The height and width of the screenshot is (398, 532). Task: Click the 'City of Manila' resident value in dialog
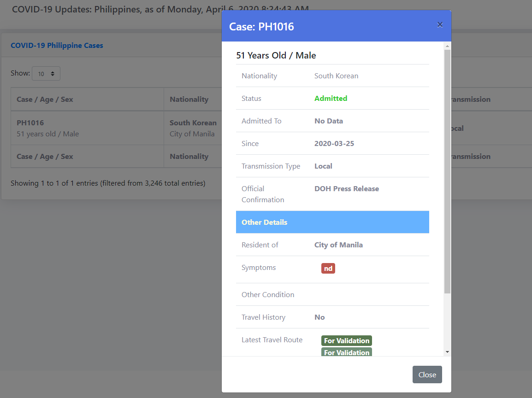click(x=338, y=245)
